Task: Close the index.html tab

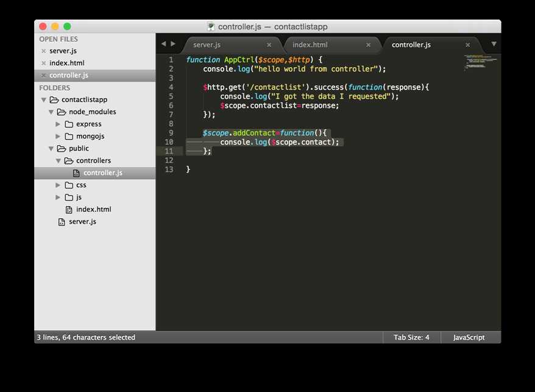Action: (x=368, y=45)
